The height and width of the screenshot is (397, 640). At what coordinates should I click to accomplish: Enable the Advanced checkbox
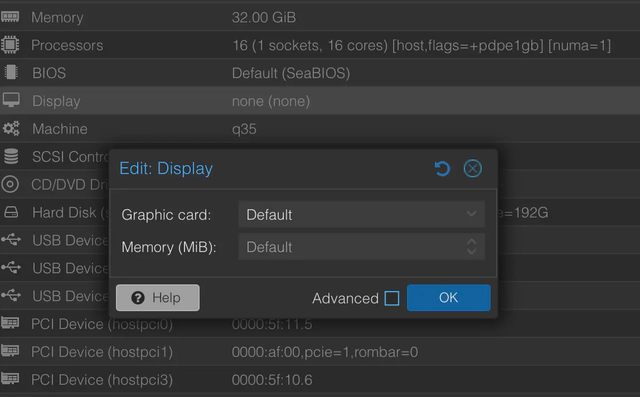(x=392, y=298)
